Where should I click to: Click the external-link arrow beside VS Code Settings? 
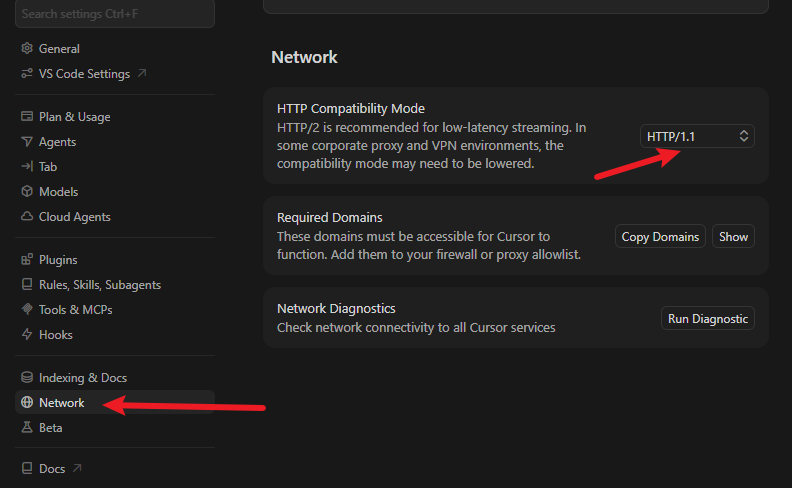coord(142,73)
